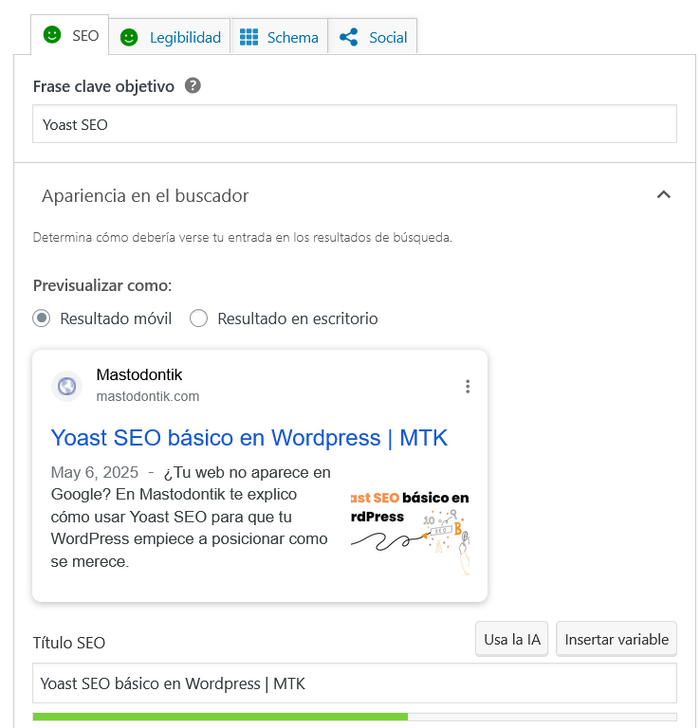Image resolution: width=700 pixels, height=728 pixels.
Task: Click the Social share icon
Action: coord(349,37)
